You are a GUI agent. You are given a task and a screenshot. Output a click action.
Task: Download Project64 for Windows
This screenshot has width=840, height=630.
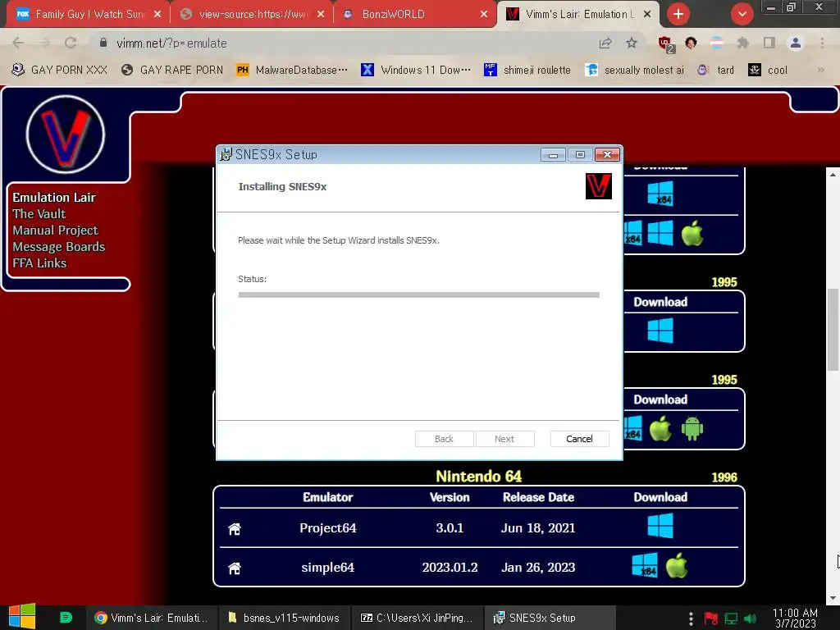pyautogui.click(x=660, y=526)
